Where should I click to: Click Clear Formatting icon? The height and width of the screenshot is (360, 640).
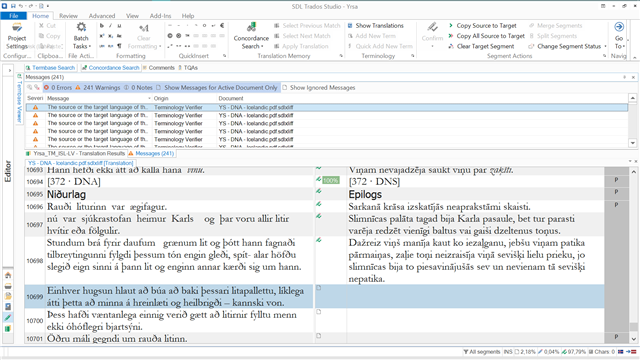pyautogui.click(x=144, y=28)
